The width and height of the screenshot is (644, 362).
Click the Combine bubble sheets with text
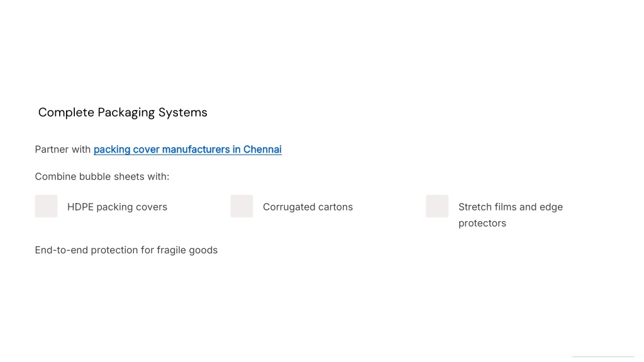pos(102,177)
